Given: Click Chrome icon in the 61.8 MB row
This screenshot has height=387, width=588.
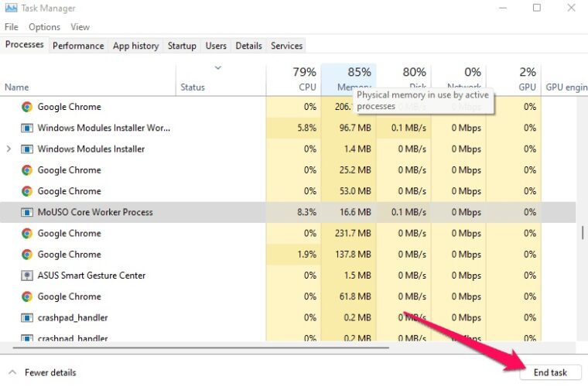Looking at the screenshot, I should (26, 296).
